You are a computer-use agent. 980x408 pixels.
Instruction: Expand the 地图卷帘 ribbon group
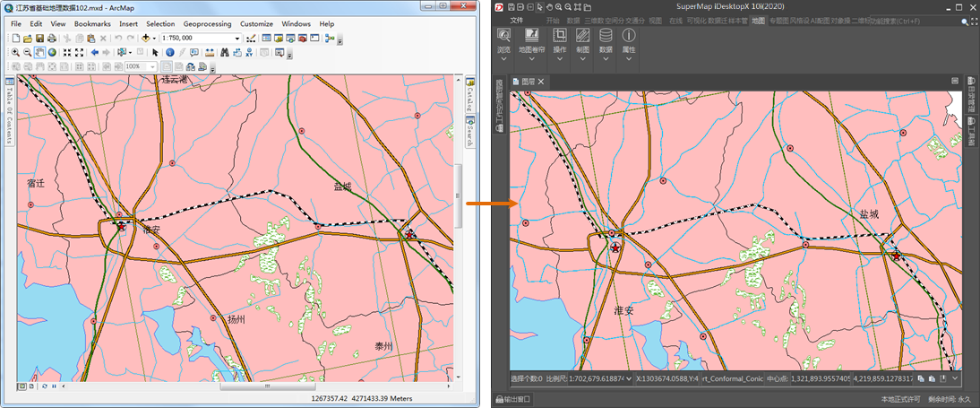tap(531, 59)
